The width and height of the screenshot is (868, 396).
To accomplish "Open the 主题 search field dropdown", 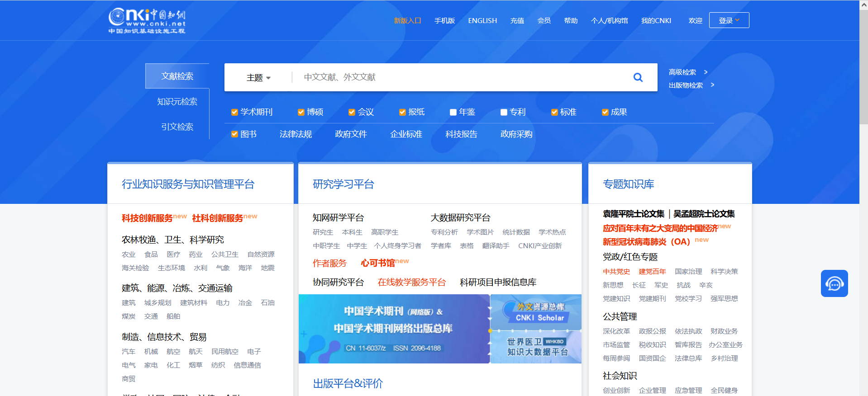I will pos(258,78).
